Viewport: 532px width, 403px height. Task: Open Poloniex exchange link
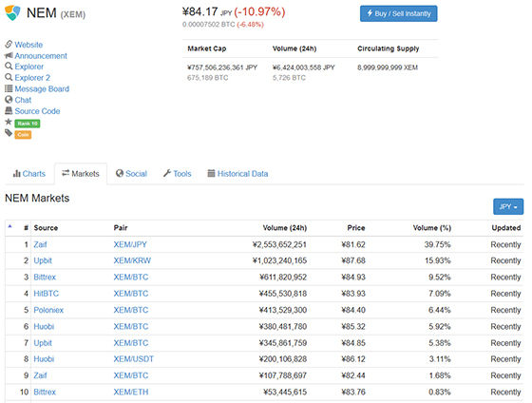tap(48, 310)
